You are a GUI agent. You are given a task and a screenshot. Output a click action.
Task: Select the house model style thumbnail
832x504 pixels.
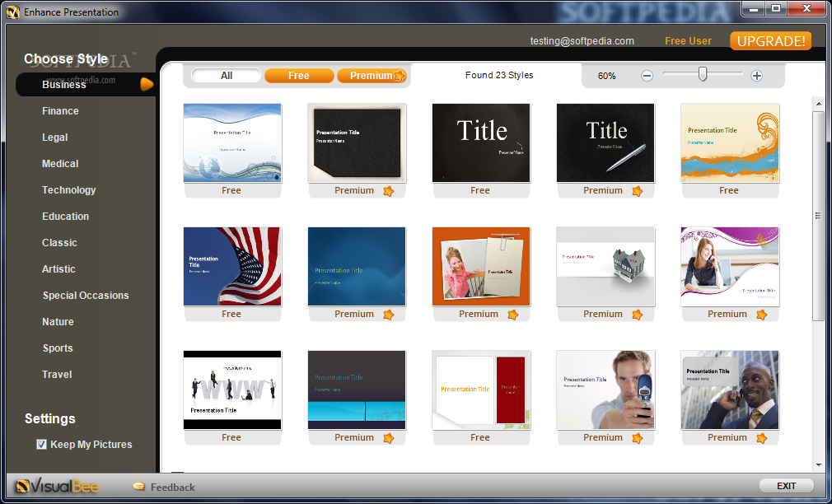(605, 266)
